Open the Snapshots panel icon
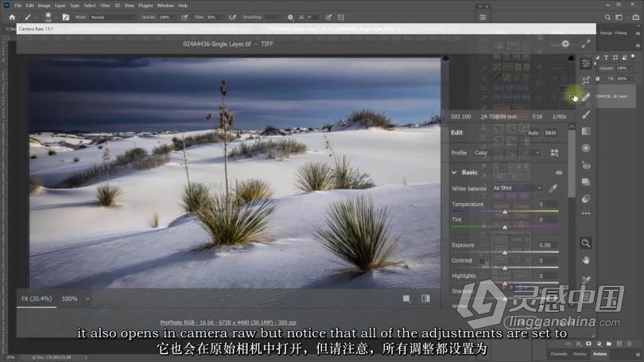644x362 pixels. (x=586, y=182)
